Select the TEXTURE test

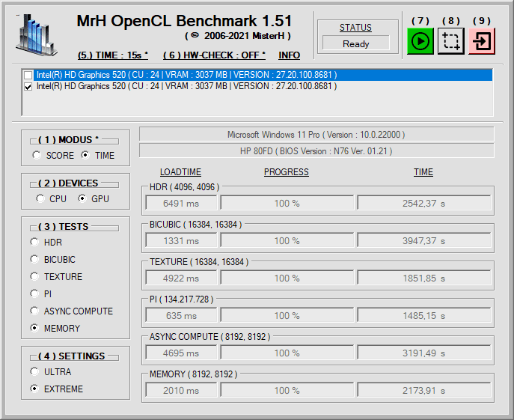coord(56,276)
